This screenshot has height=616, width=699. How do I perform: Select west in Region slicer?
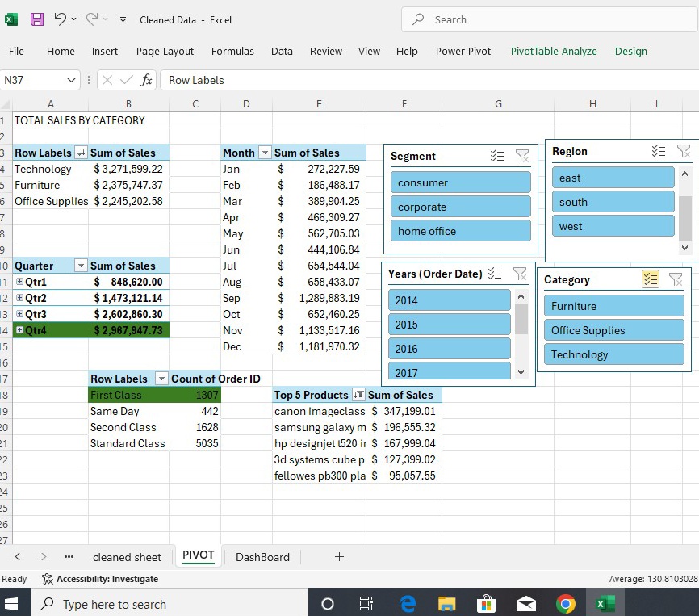tap(613, 226)
